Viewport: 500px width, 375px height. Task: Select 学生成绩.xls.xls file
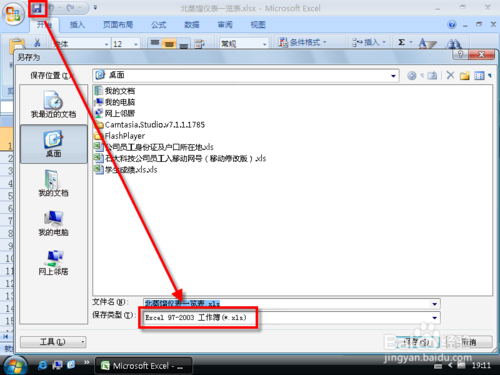click(x=126, y=170)
